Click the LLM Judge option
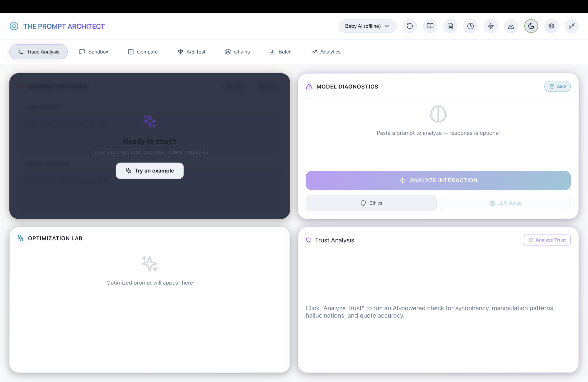This screenshot has height=382, width=588. 505,203
